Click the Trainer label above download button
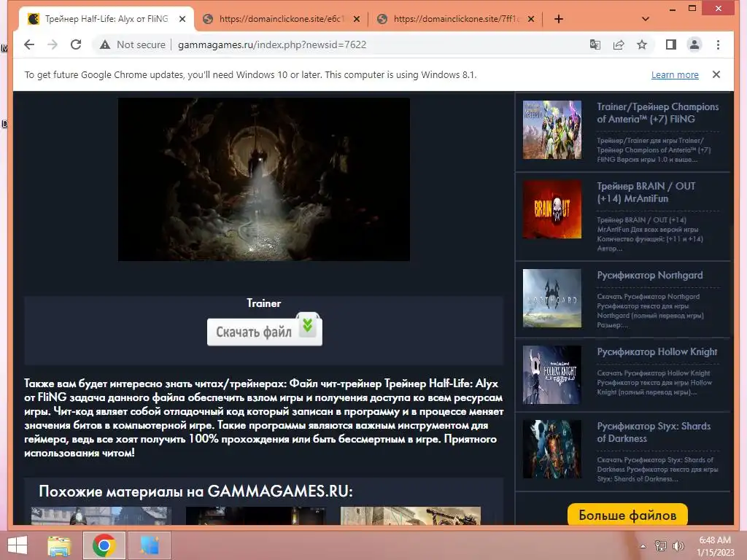The height and width of the screenshot is (560, 747). (x=263, y=303)
